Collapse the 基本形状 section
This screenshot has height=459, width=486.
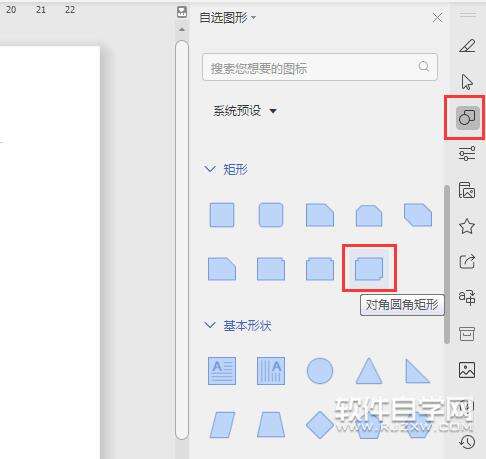[x=210, y=325]
